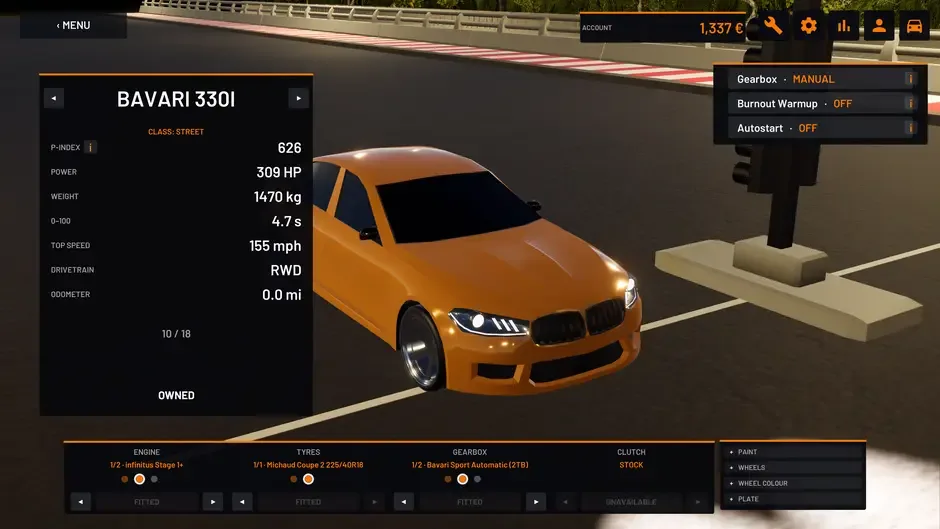The image size is (940, 529).
Task: Click the clutch UNAVAILABLE button
Action: click(631, 502)
